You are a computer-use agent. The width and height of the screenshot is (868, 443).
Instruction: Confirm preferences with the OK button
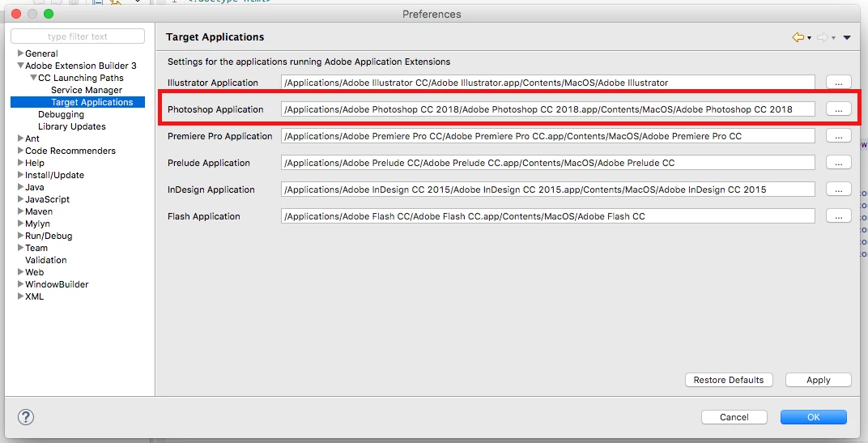[x=813, y=417]
